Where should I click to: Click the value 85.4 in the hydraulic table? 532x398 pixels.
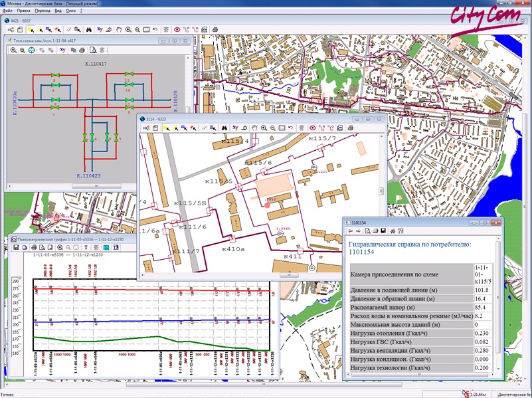[480, 308]
